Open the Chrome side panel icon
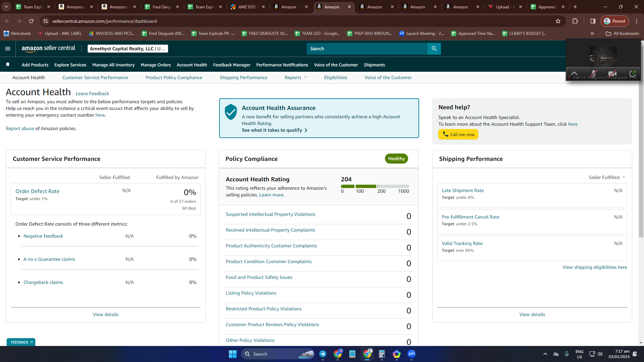The height and width of the screenshot is (362, 644). click(593, 21)
